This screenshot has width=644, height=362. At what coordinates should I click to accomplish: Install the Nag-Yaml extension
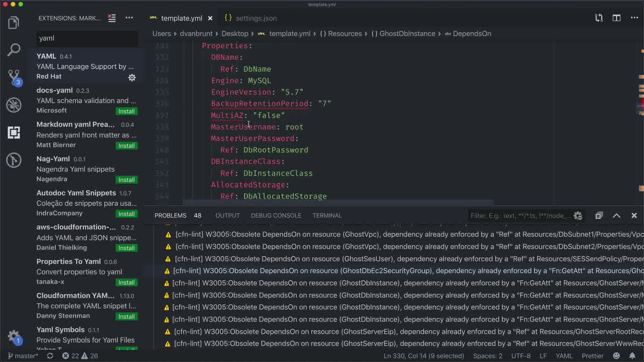click(126, 180)
